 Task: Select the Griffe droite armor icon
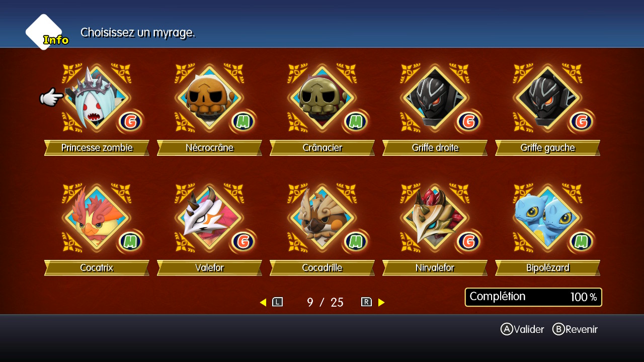pos(434,98)
